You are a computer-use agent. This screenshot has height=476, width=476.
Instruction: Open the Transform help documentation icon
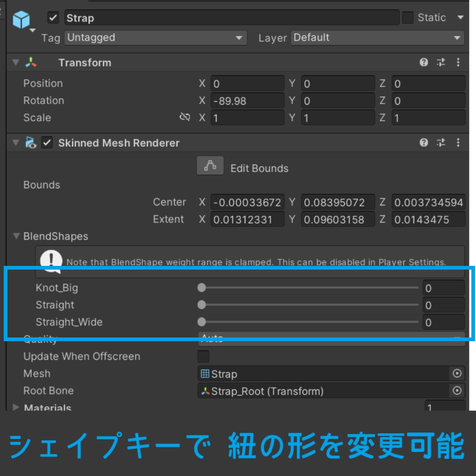[x=423, y=62]
